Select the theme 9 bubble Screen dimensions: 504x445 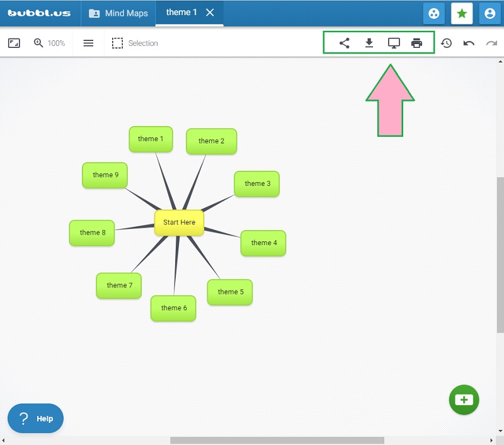click(x=105, y=175)
